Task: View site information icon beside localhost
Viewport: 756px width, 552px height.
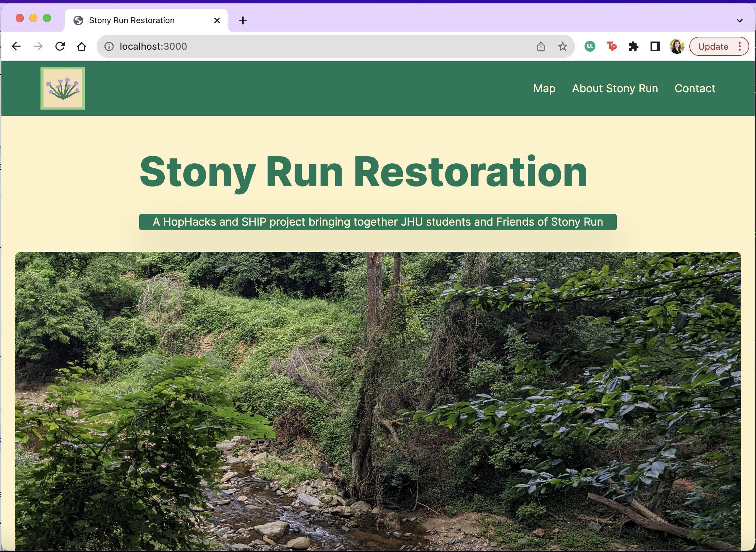Action: tap(109, 46)
